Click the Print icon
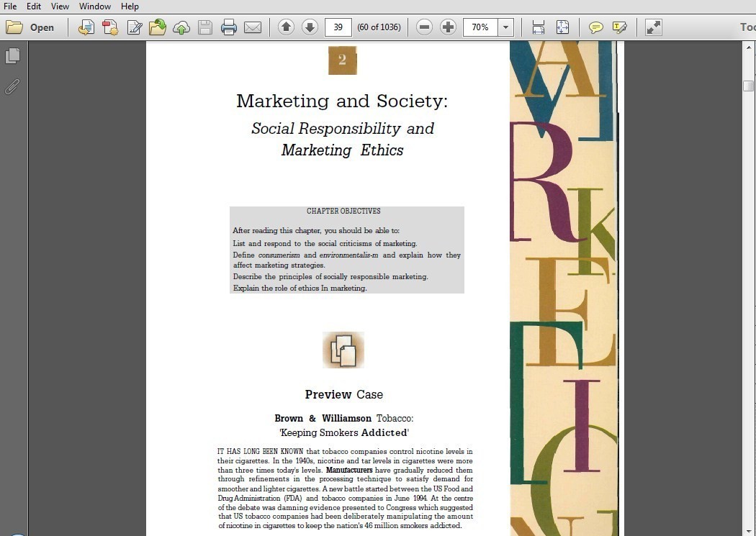 point(228,27)
